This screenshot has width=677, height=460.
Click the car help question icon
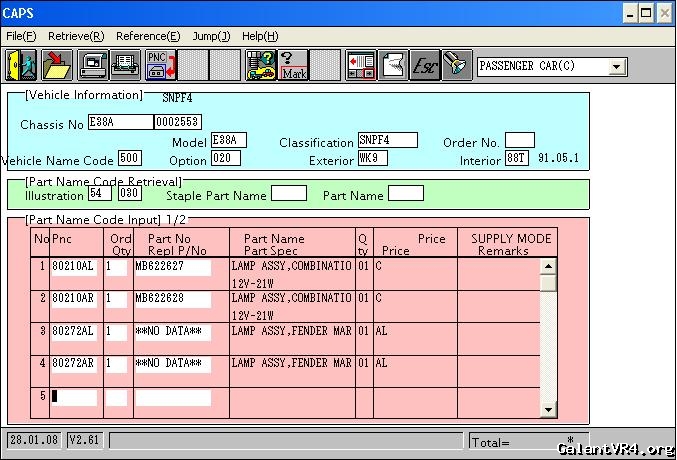(x=259, y=65)
